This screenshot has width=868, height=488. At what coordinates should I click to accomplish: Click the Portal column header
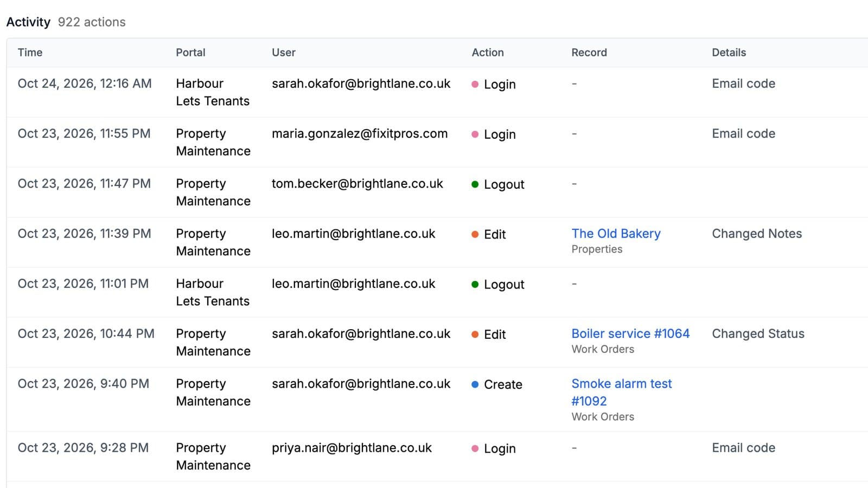[190, 53]
